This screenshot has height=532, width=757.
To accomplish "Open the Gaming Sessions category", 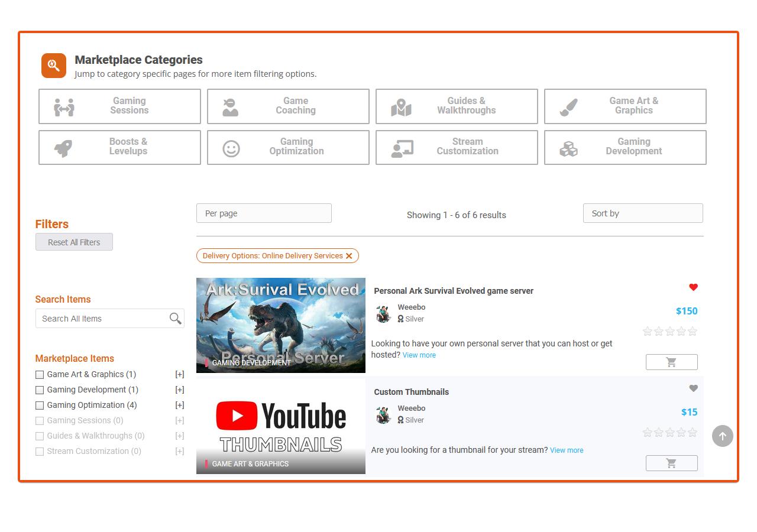I will coord(119,106).
